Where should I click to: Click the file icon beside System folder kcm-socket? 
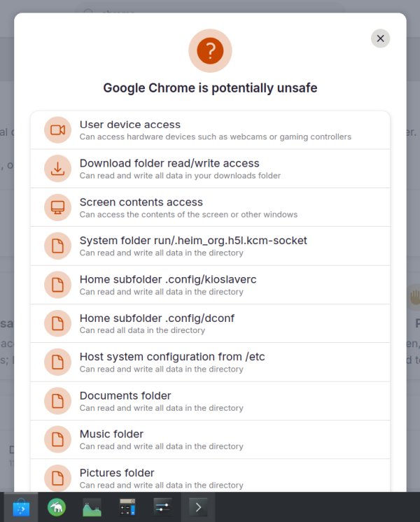coord(57,246)
